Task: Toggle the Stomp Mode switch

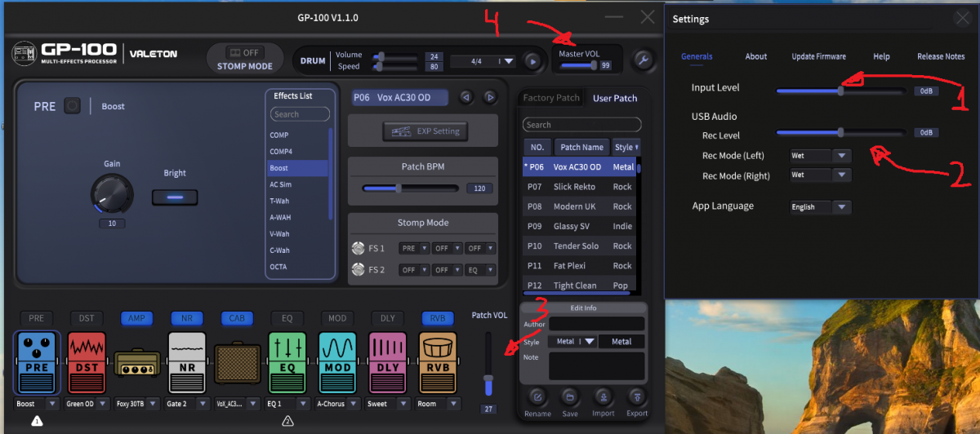Action: pyautogui.click(x=245, y=53)
